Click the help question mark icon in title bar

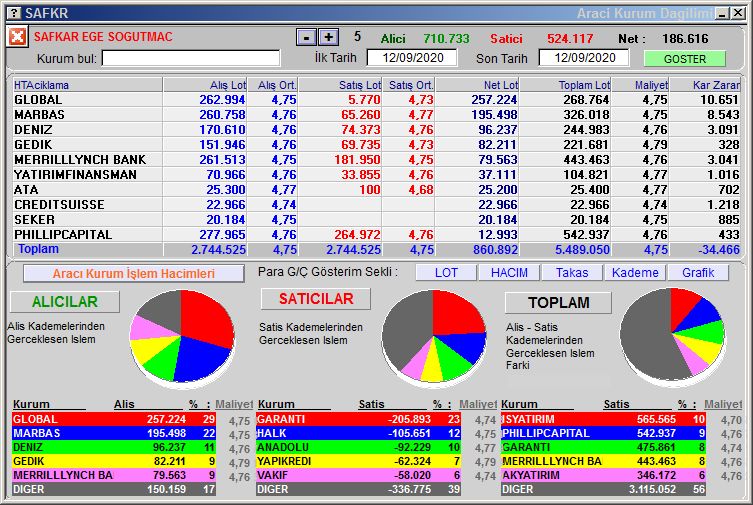(x=15, y=13)
